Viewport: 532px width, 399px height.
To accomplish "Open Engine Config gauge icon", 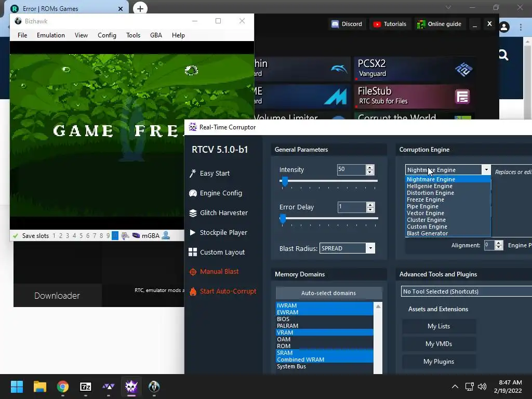I will pyautogui.click(x=193, y=193).
